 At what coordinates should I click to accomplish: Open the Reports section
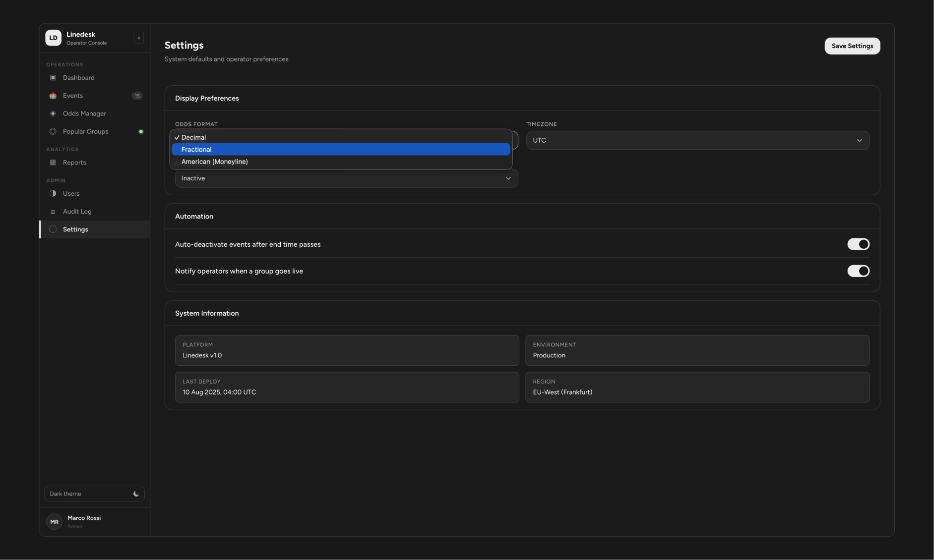point(95,163)
